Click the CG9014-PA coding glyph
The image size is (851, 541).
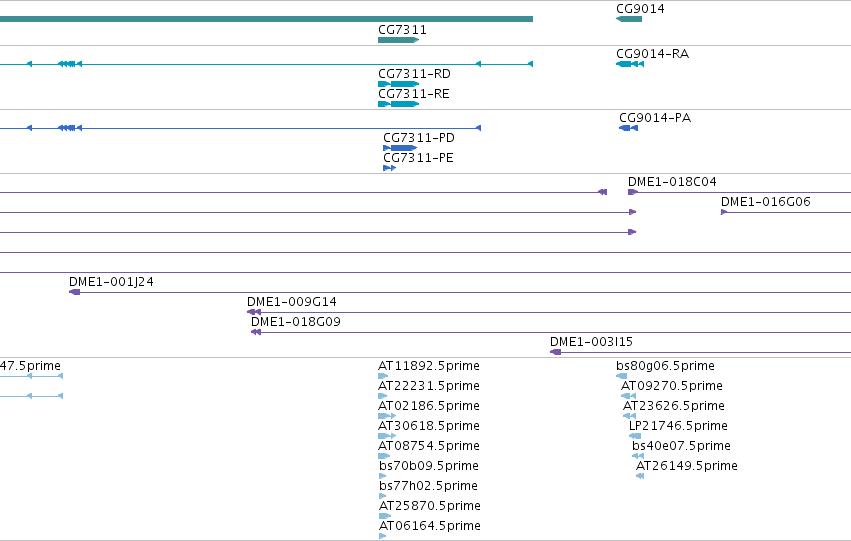pos(628,128)
